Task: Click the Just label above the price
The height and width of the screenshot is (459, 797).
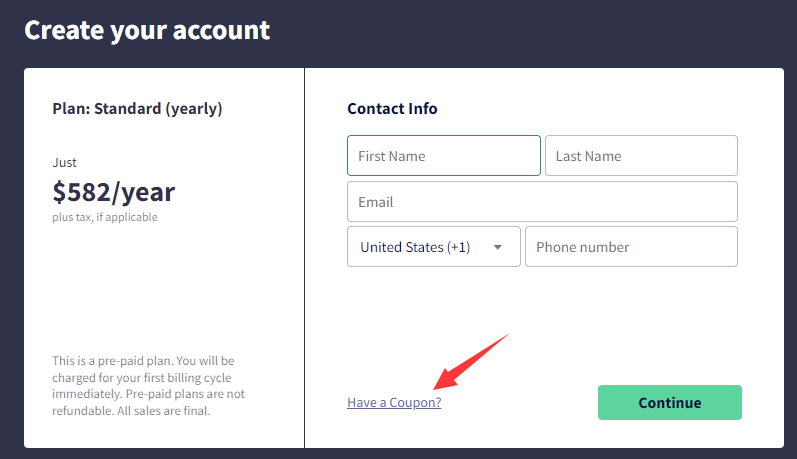Action: (x=64, y=162)
